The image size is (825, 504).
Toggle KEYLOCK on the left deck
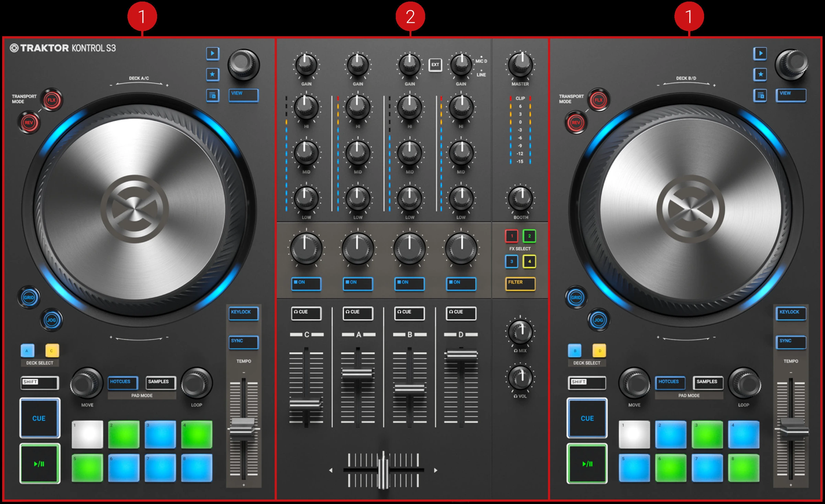pos(243,313)
